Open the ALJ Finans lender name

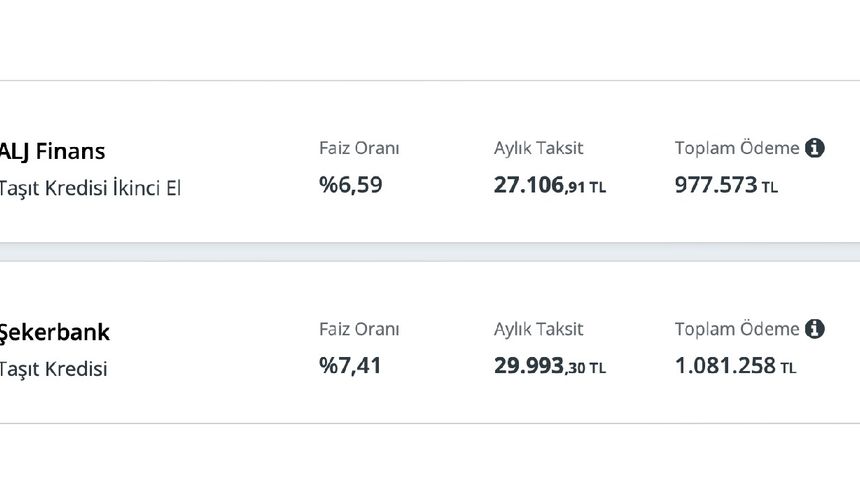pos(52,152)
